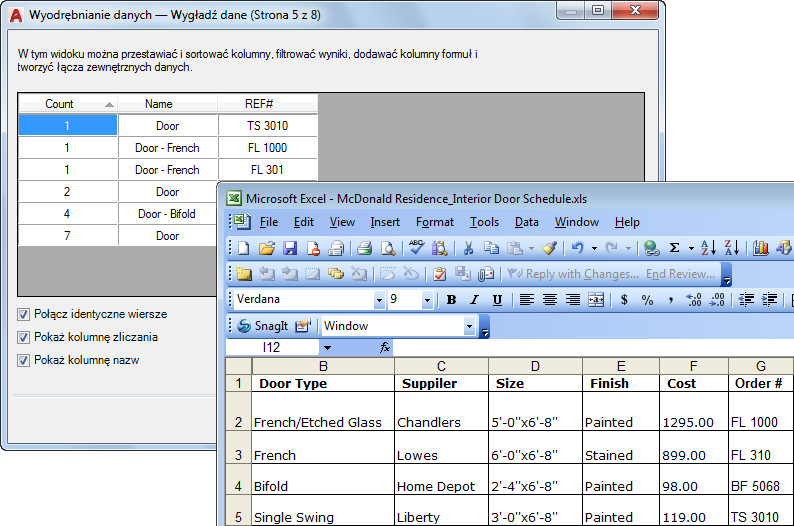Open Excel File menu

coord(269,222)
